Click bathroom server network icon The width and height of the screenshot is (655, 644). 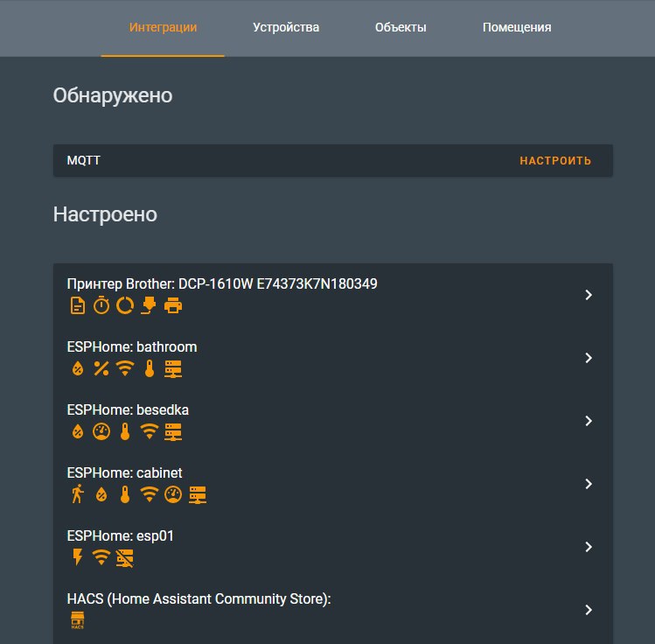click(x=173, y=369)
